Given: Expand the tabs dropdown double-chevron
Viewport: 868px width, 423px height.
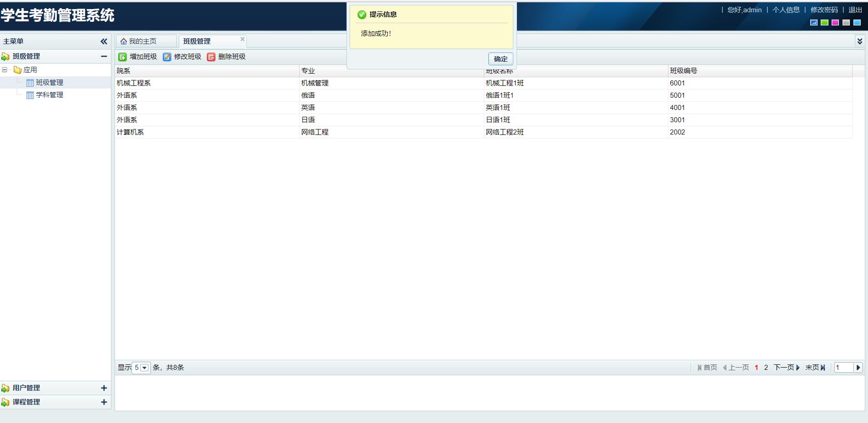Looking at the screenshot, I should pyautogui.click(x=859, y=41).
